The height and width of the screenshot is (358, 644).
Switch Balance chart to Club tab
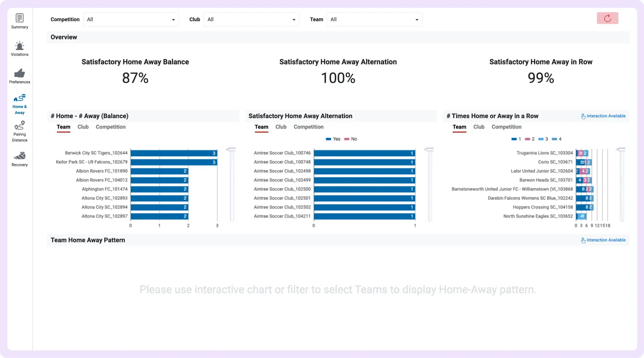coord(83,127)
